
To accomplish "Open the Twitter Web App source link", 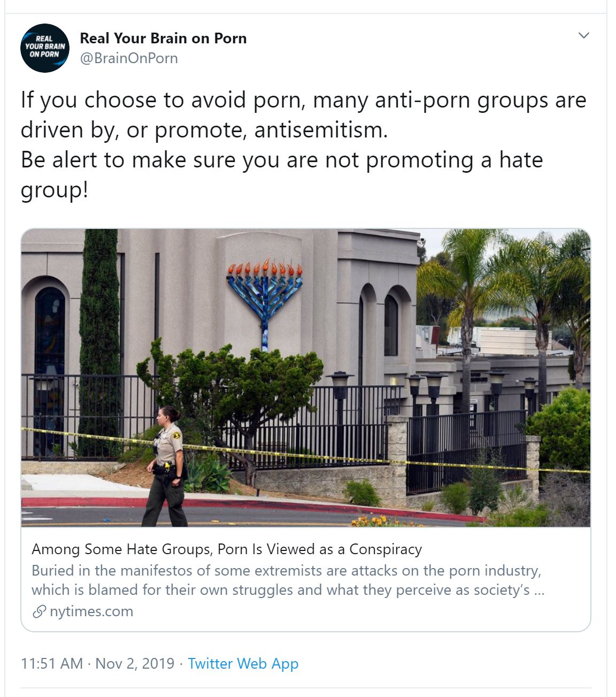I will pos(243,664).
